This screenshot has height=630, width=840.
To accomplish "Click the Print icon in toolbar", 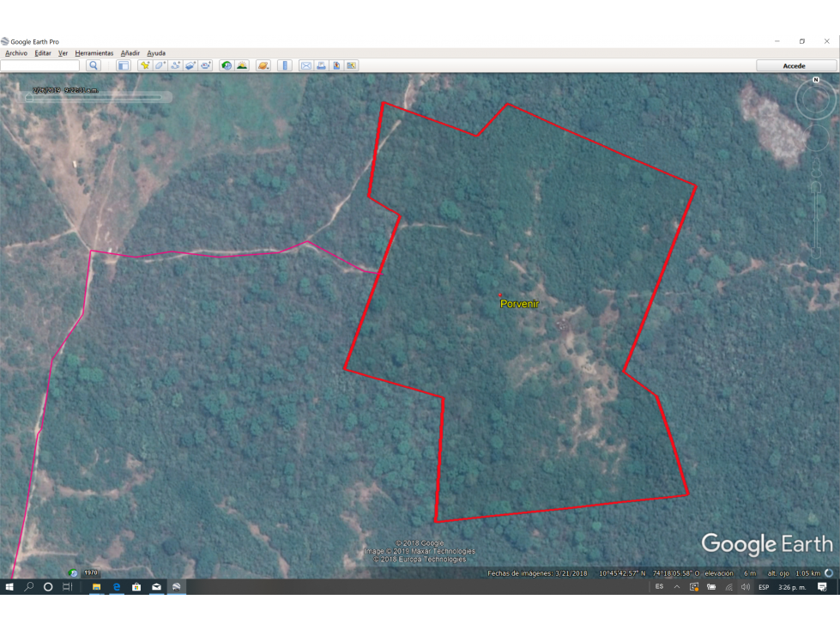I will tap(321, 65).
